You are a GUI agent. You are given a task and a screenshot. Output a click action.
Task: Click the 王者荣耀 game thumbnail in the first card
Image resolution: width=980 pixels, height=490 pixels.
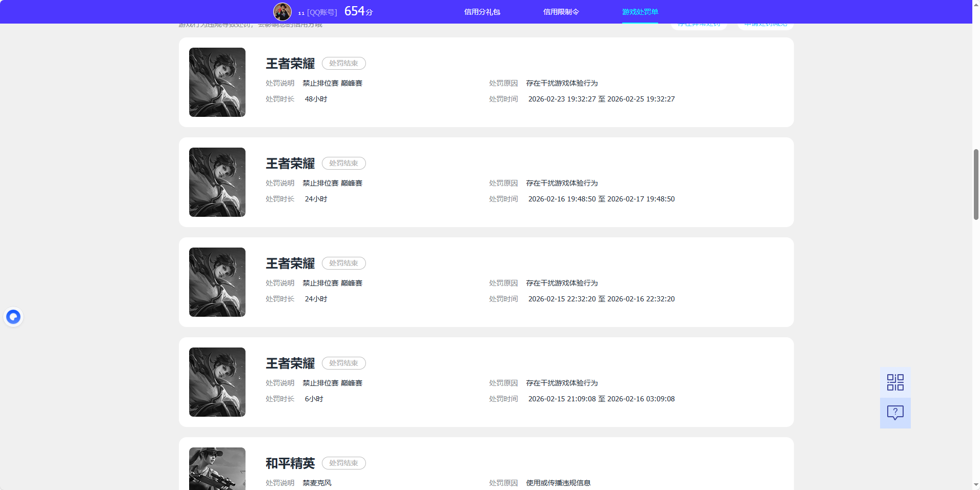tap(217, 82)
